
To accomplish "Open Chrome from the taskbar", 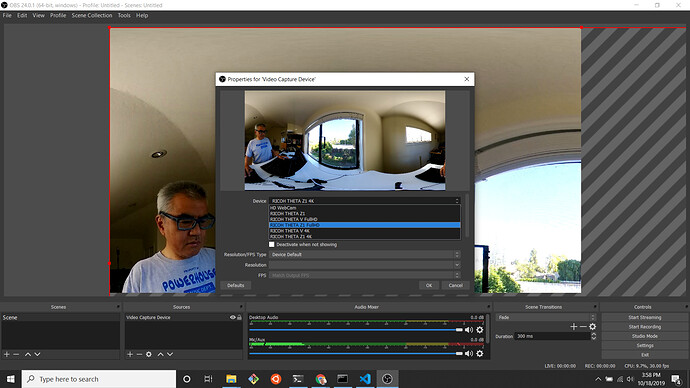I will (321, 379).
